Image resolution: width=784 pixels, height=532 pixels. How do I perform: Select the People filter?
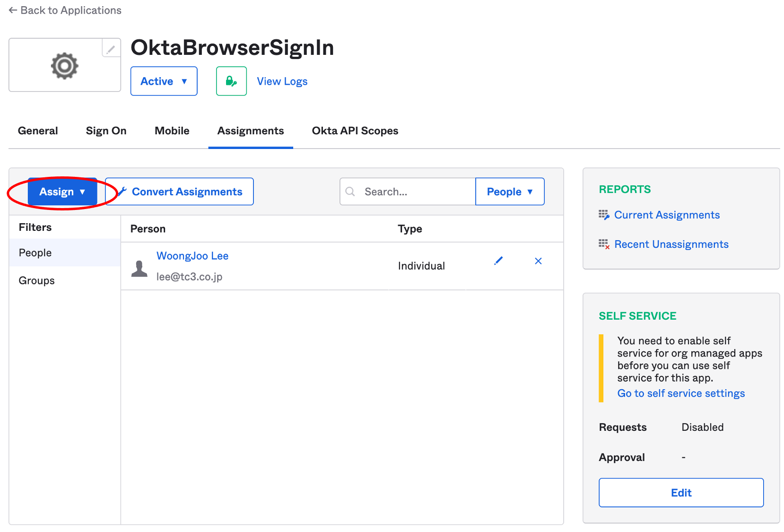[x=65, y=253]
